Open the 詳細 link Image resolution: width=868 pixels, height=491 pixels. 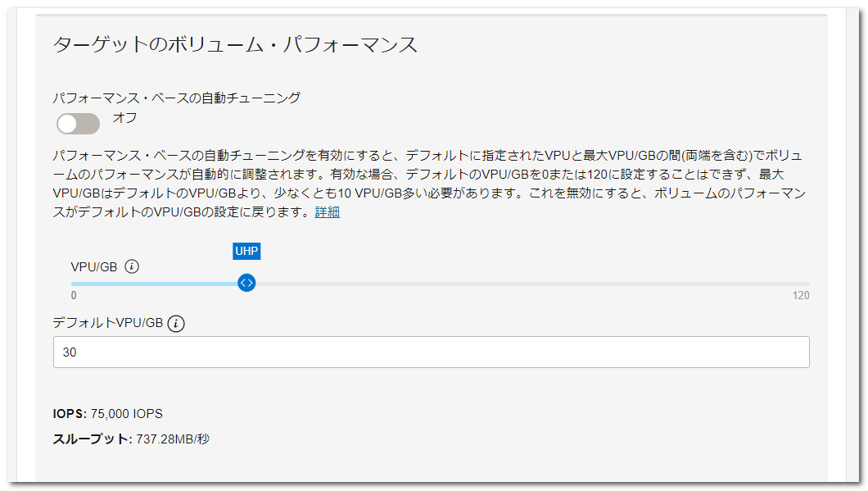(x=328, y=212)
